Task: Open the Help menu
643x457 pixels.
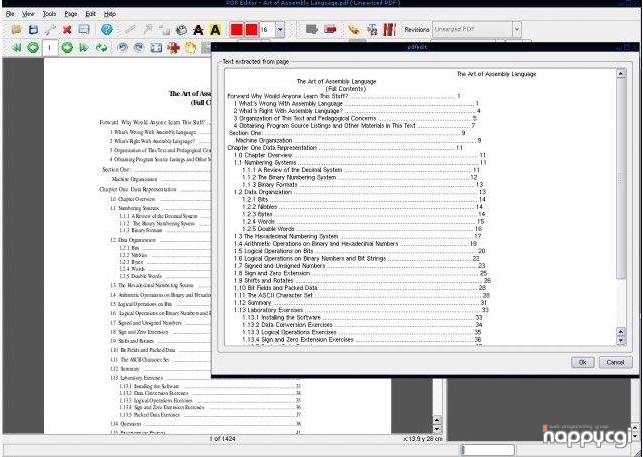Action: click(109, 14)
